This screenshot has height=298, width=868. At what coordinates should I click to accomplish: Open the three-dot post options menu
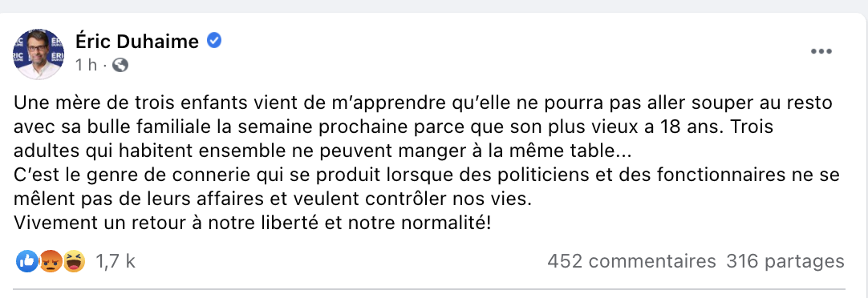pyautogui.click(x=821, y=51)
